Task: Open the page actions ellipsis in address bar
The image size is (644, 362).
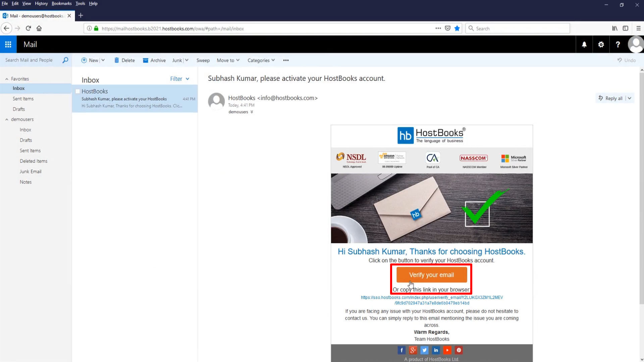Action: coord(438,28)
